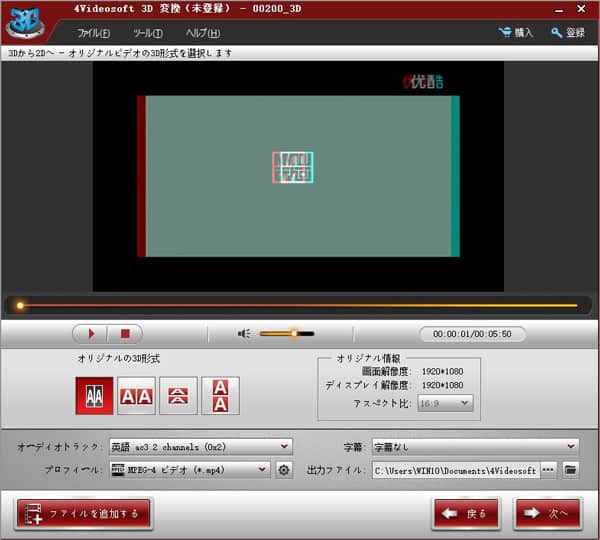Select side-by-side full 3D format
Viewport: 600px width, 540px height.
click(136, 396)
